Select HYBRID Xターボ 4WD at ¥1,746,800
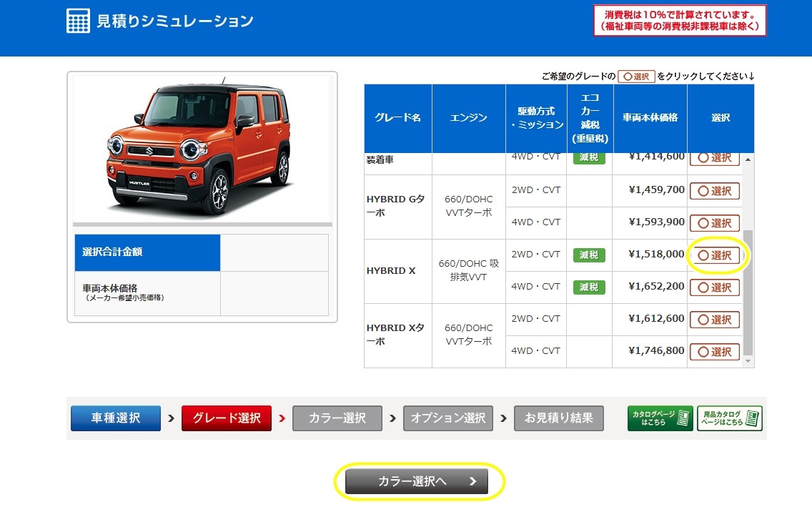The width and height of the screenshot is (812, 507). click(715, 352)
